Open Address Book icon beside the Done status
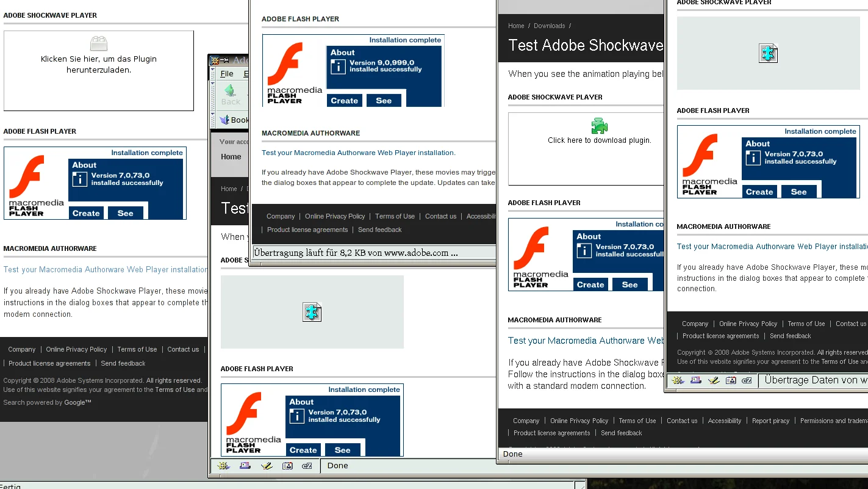868x489 pixels. [x=287, y=466]
